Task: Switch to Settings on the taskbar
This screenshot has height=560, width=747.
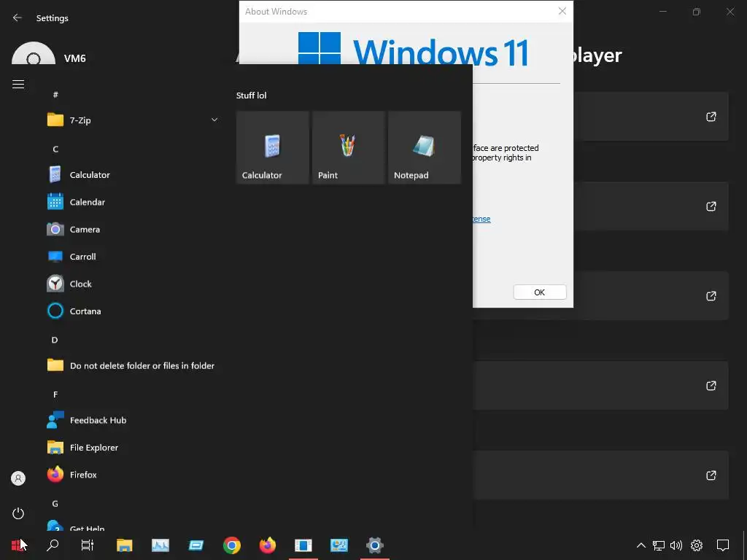Action: (x=374, y=545)
